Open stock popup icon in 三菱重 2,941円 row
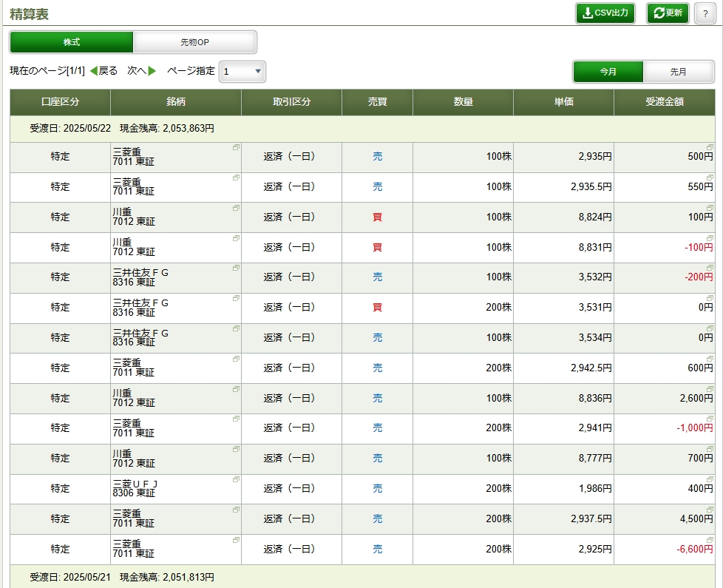This screenshot has width=723, height=588. pos(236,419)
